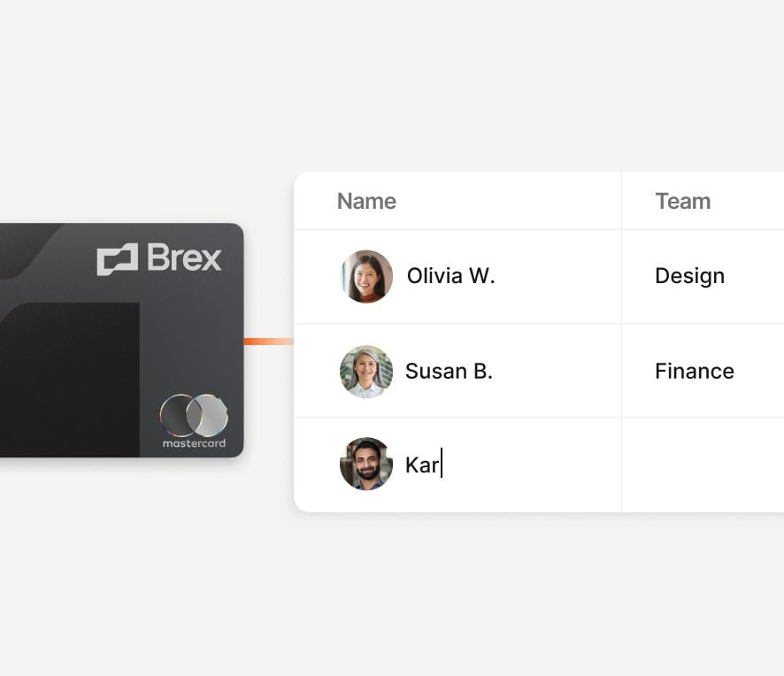The height and width of the screenshot is (676, 784).
Task: Open Olivia W. name entry
Action: point(450,276)
